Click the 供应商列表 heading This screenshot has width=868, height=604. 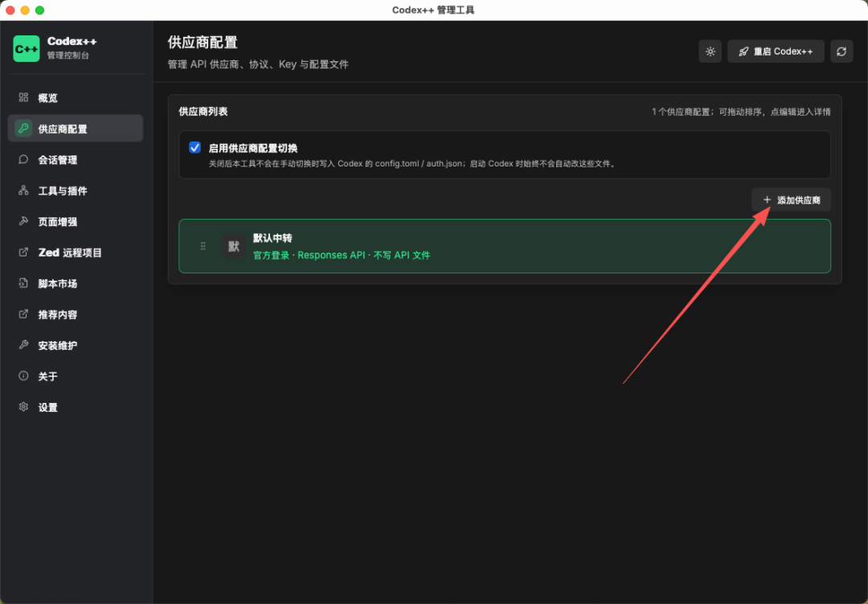(x=203, y=111)
